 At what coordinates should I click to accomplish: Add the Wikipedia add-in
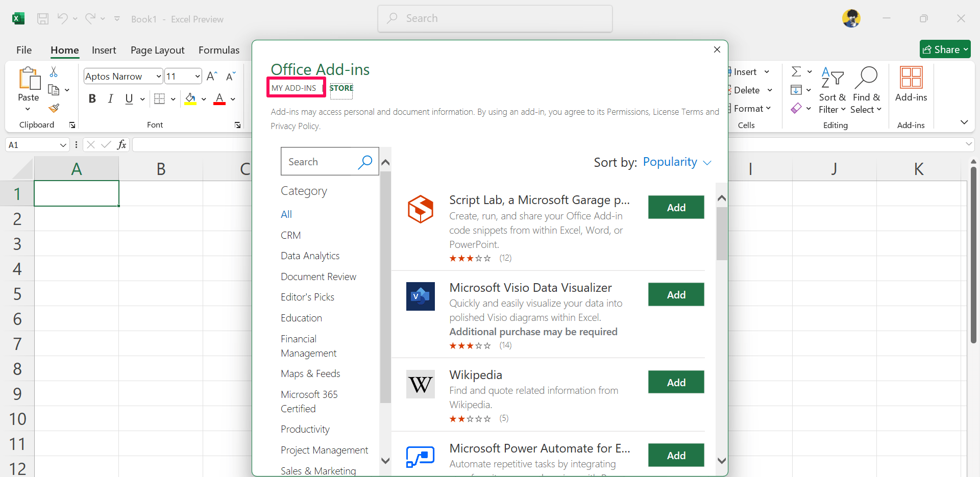click(x=676, y=382)
